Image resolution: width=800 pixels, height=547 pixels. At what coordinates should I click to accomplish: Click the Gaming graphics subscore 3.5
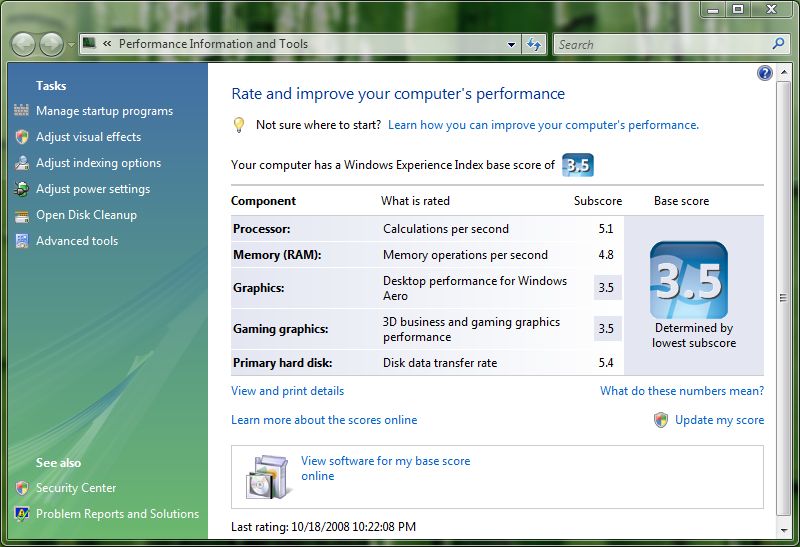[x=606, y=329]
